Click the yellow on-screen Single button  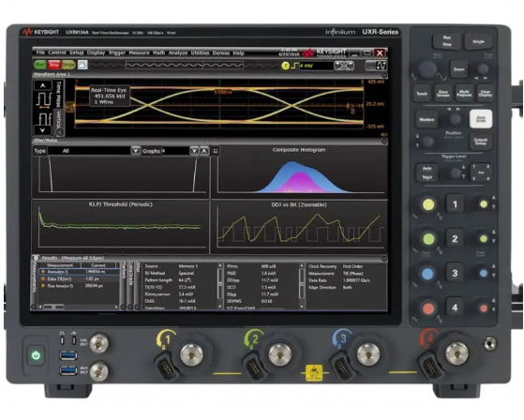68,65
